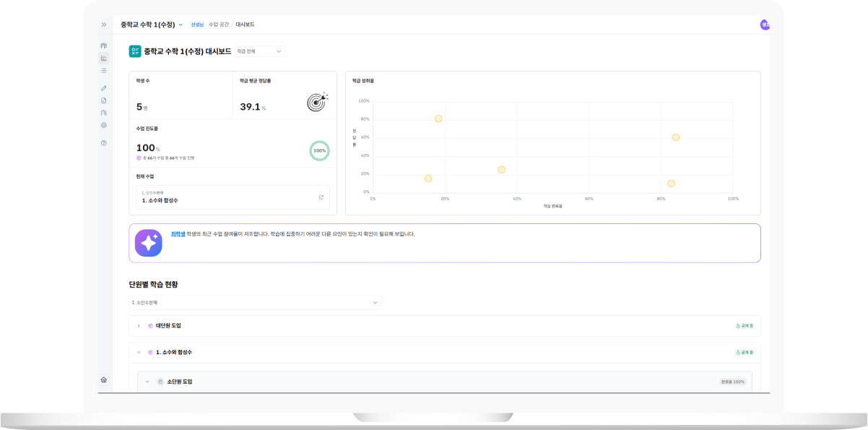Viewport: 868px width, 430px height.
Task: Click the help question mark icon
Action: (x=104, y=143)
